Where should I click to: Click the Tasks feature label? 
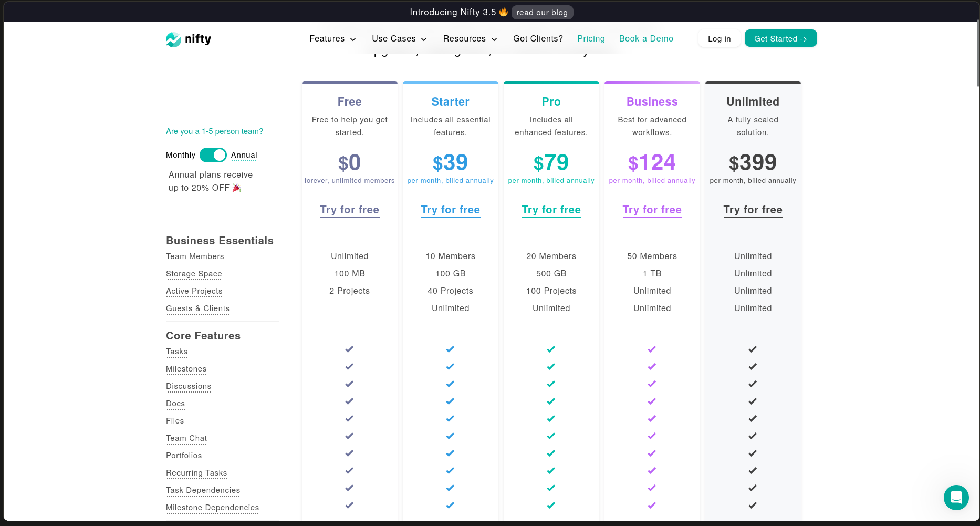click(x=176, y=352)
